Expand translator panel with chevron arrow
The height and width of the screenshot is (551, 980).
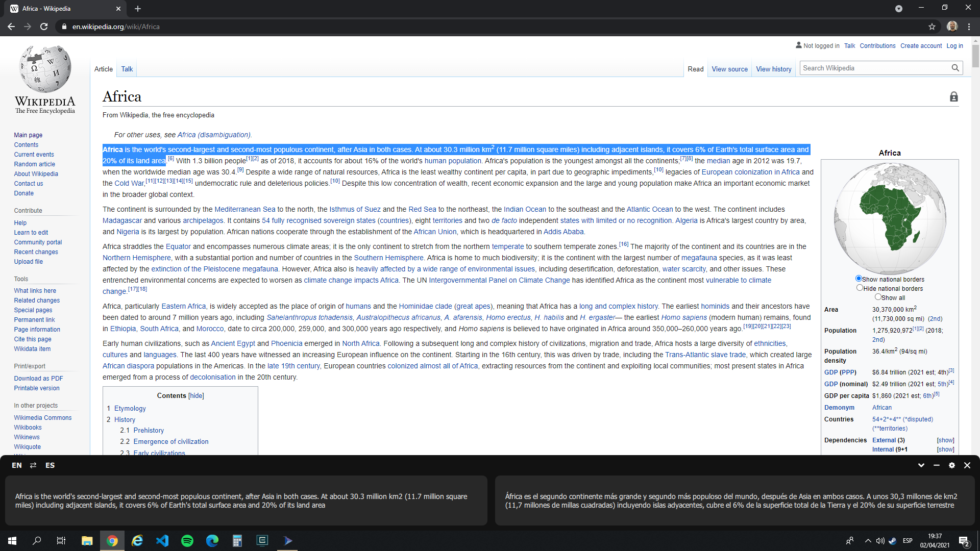921,465
